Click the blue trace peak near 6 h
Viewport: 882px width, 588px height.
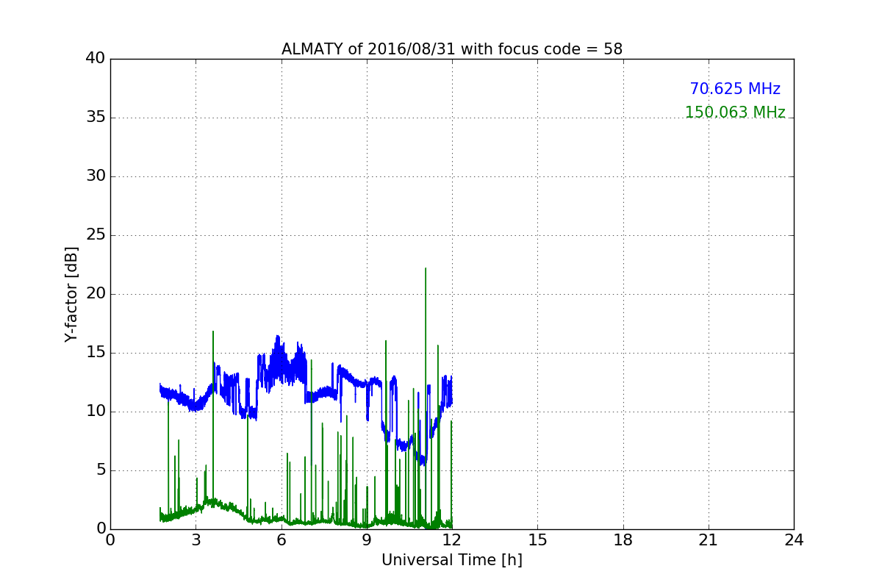pyautogui.click(x=278, y=337)
